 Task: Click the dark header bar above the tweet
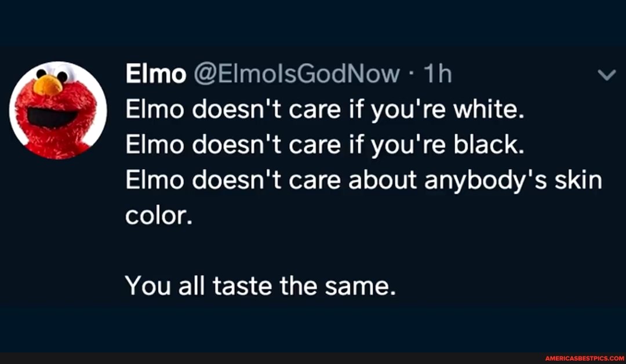click(313, 20)
